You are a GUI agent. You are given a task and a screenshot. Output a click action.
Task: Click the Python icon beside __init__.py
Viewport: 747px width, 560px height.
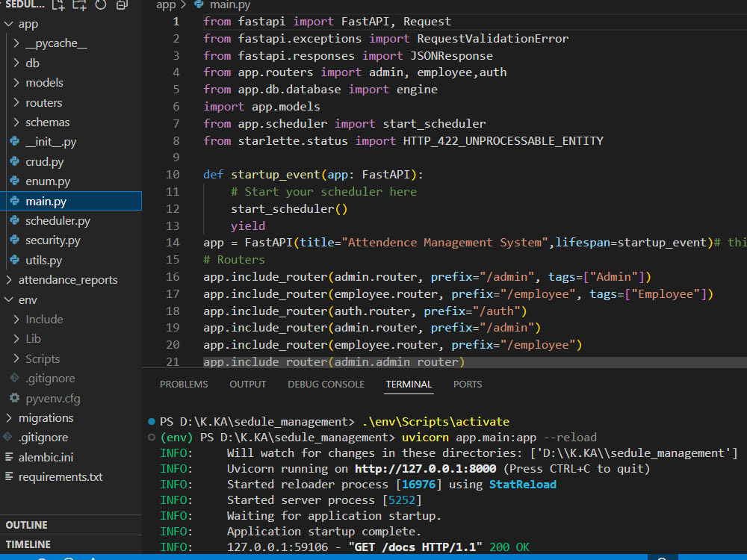pyautogui.click(x=15, y=141)
